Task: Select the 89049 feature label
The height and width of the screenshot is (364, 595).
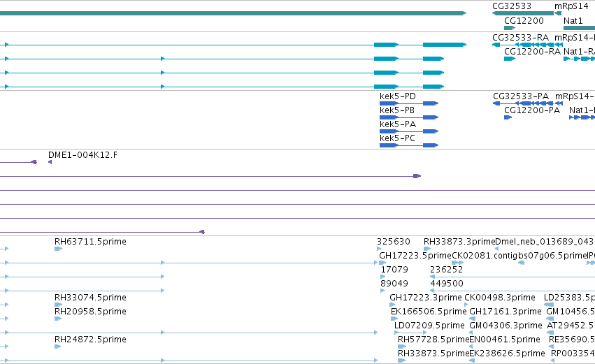Action: pos(394,284)
